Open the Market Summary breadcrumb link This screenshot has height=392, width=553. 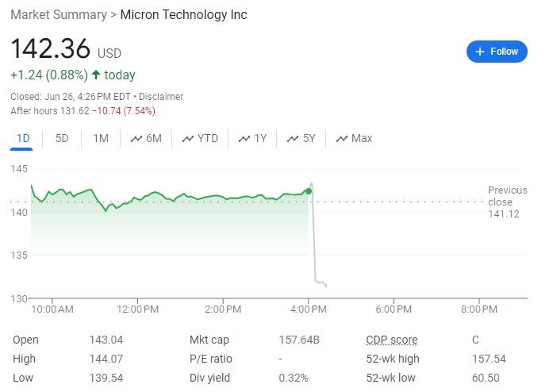57,15
